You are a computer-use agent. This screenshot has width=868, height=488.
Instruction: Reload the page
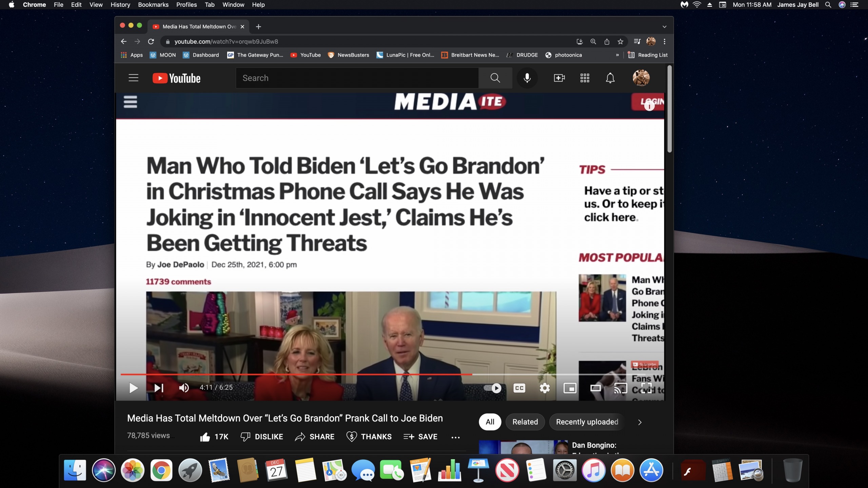[151, 41]
